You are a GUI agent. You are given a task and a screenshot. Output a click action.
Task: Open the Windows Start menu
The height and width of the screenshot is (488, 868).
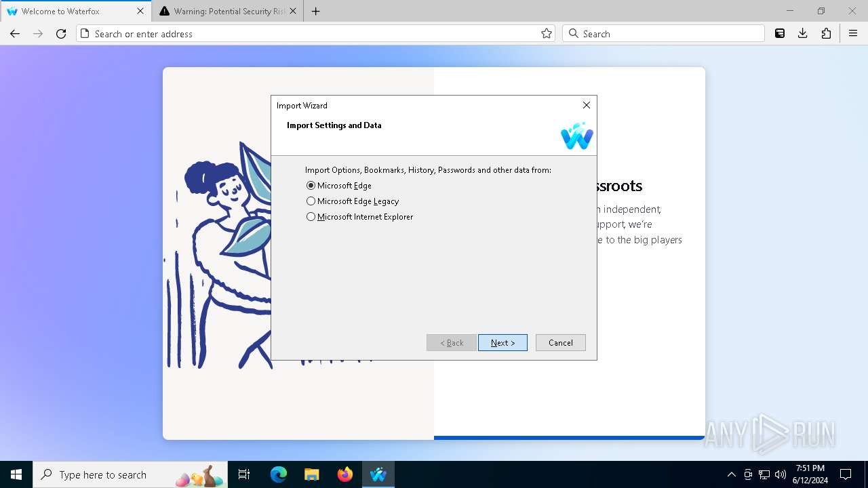click(x=16, y=474)
